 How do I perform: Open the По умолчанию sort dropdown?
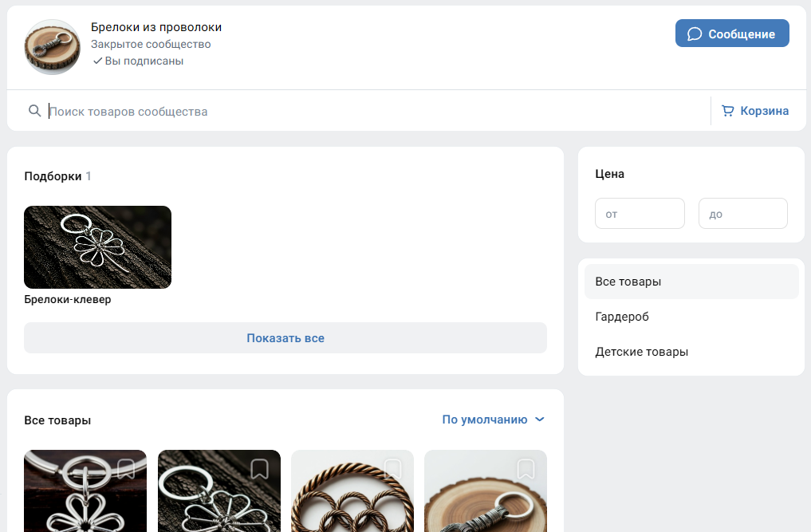click(x=485, y=420)
